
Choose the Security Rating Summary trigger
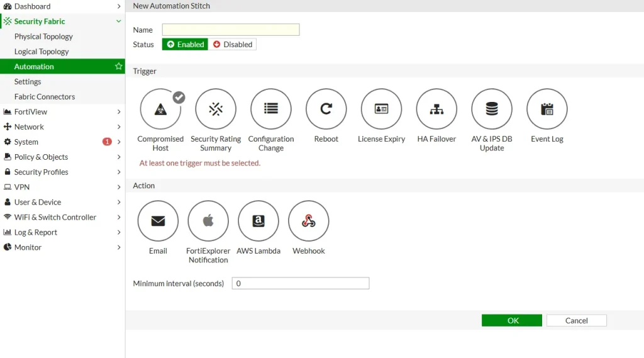[x=216, y=109]
